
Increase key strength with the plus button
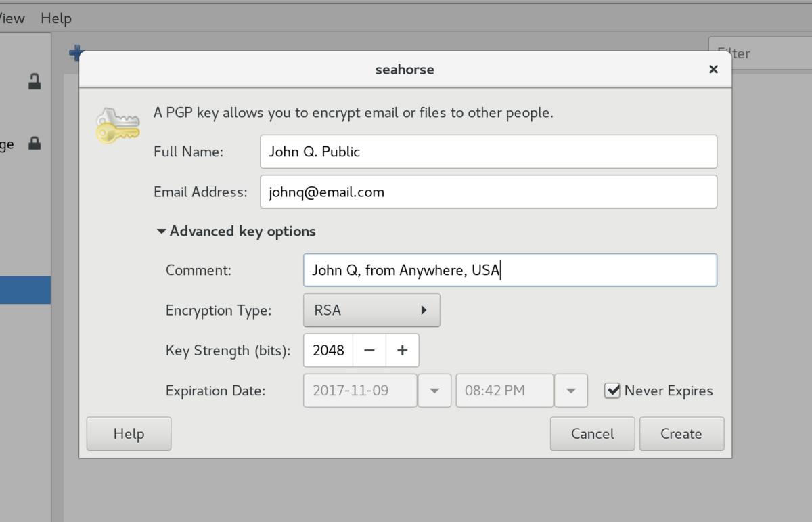point(403,350)
